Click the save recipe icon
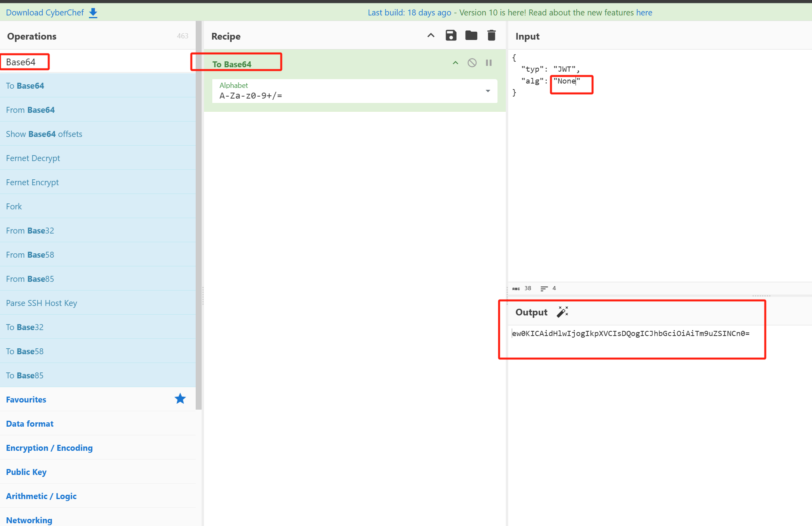 [451, 36]
